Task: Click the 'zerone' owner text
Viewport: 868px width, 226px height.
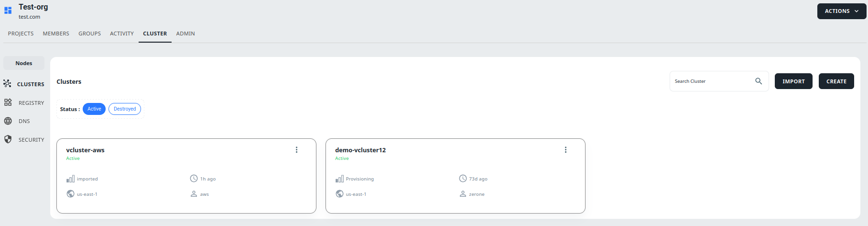Action: click(477, 194)
